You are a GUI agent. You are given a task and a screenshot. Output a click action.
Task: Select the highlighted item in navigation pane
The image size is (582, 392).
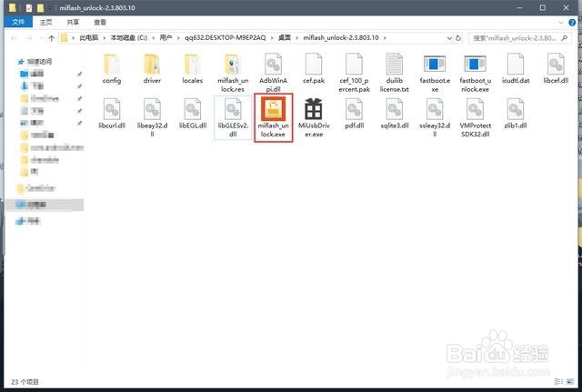(45, 205)
